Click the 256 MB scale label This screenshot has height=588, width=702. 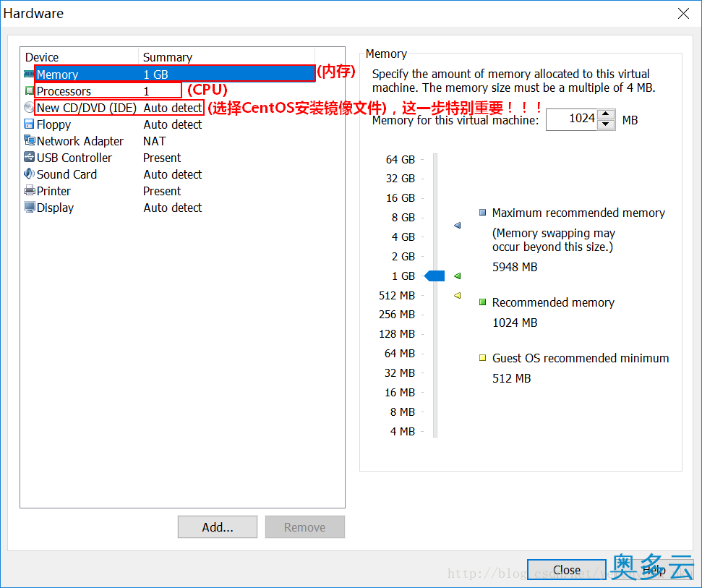[397, 315]
